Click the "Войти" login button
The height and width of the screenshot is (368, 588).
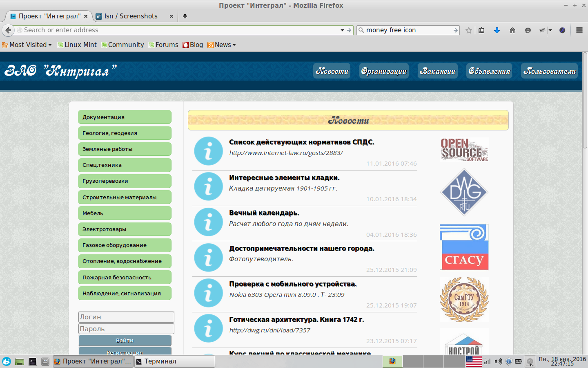tap(125, 340)
